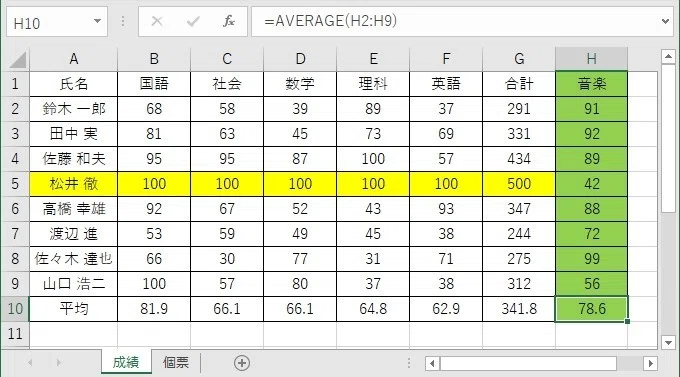This screenshot has width=680, height=377.
Task: Select row 5 header
Action: (x=15, y=184)
